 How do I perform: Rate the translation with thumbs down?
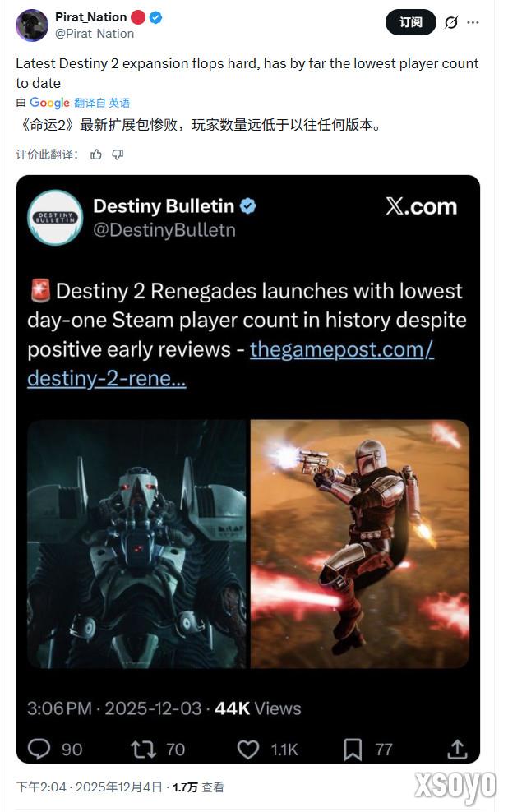pyautogui.click(x=118, y=155)
